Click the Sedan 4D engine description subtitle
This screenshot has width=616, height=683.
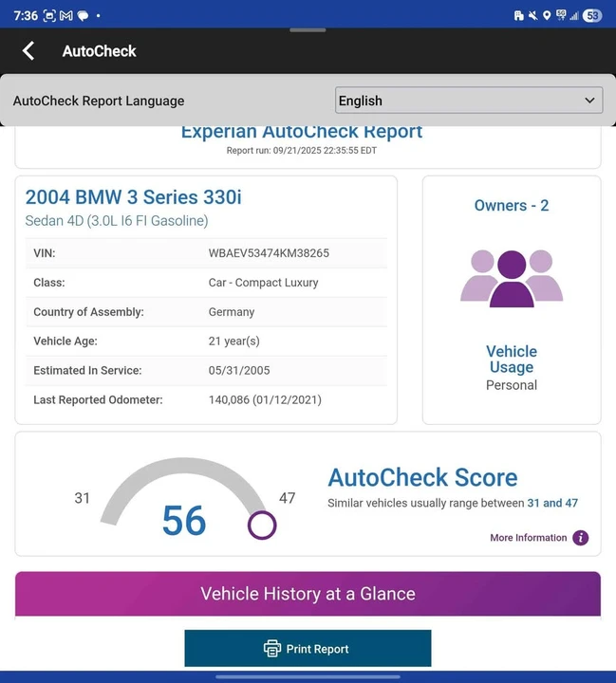pyautogui.click(x=117, y=221)
